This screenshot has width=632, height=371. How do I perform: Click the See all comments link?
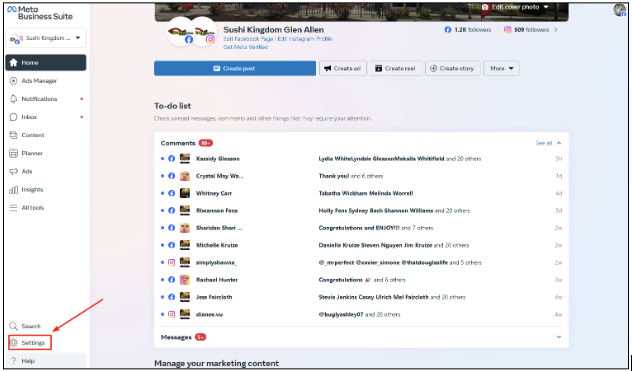coord(543,143)
